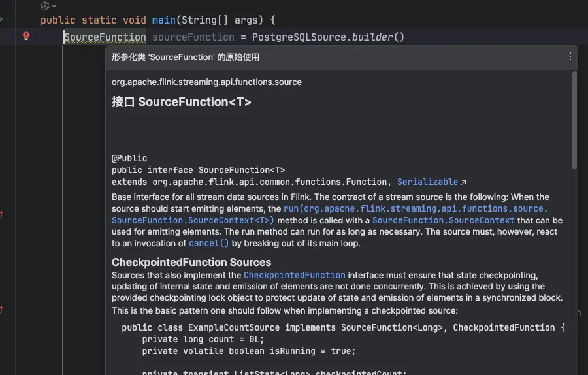Click the documentation popup's vertical scrollbar
Viewport: 588px width, 375px height.
574,121
